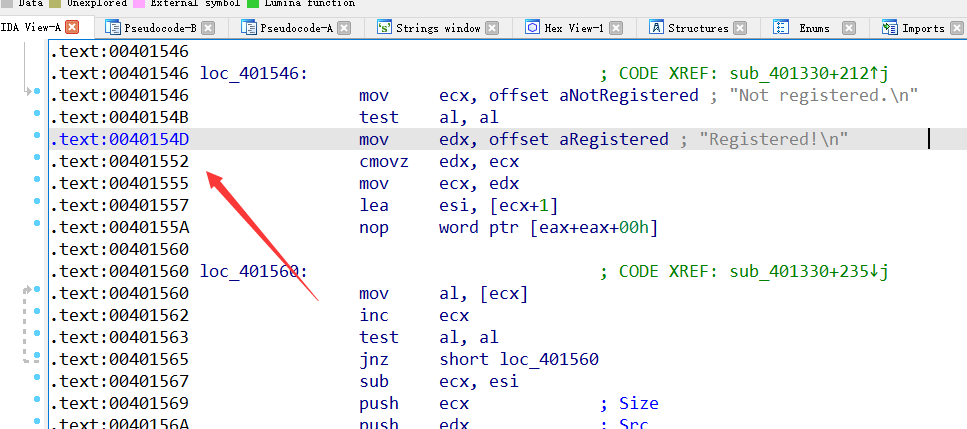Toggle breakpoint dot at address 00401569
The width and height of the screenshot is (967, 429).
37,399
